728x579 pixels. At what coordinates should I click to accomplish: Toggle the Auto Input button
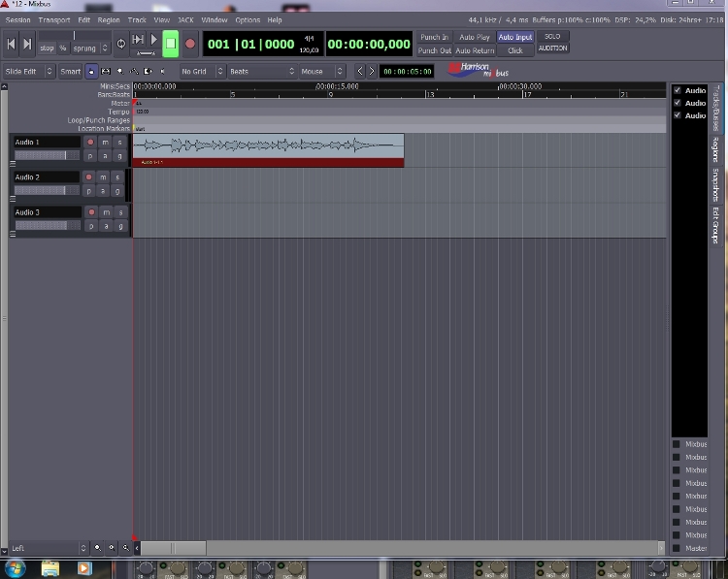pyautogui.click(x=515, y=37)
